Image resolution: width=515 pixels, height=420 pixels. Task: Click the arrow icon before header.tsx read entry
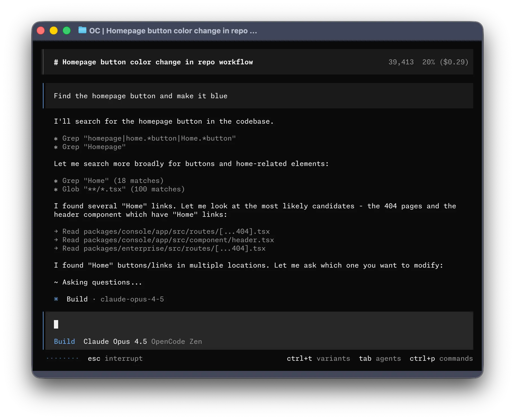click(x=56, y=240)
